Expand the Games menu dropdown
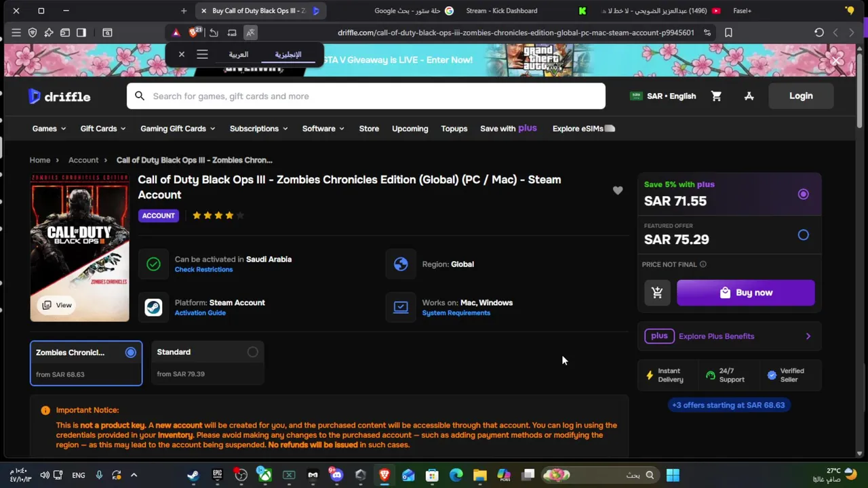 pos(49,129)
